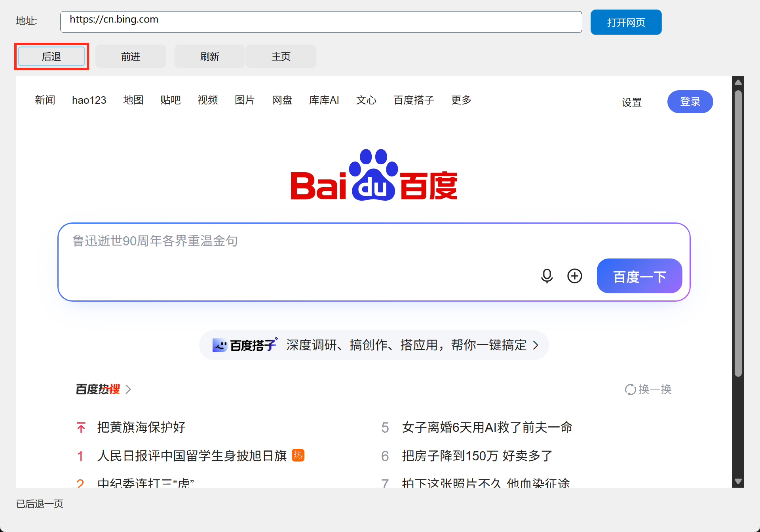Click the pinned-top arrow icon beside 把黄旗海保护好
The width and height of the screenshot is (760, 532).
click(81, 427)
